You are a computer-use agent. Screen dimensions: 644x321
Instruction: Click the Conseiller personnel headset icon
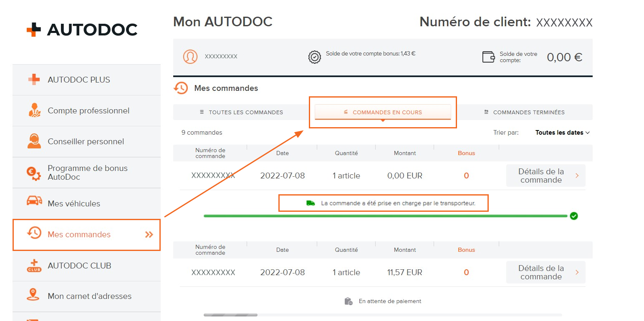point(34,141)
